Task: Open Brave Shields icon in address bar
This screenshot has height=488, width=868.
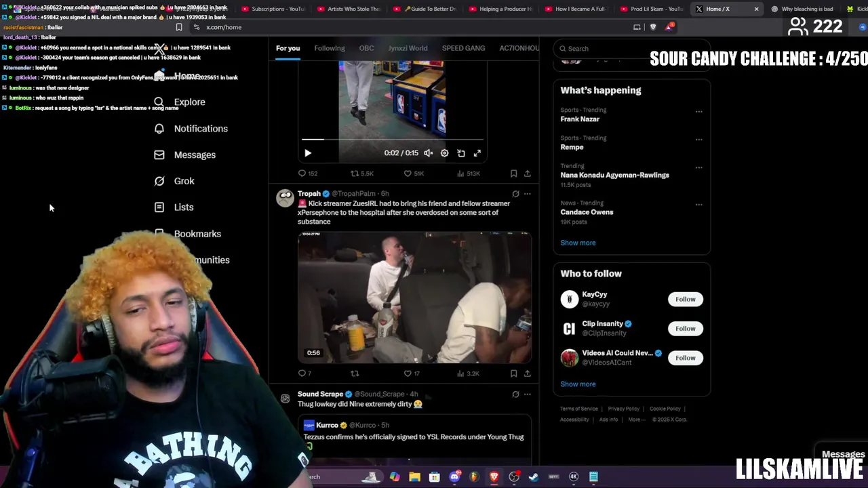Action: click(653, 27)
